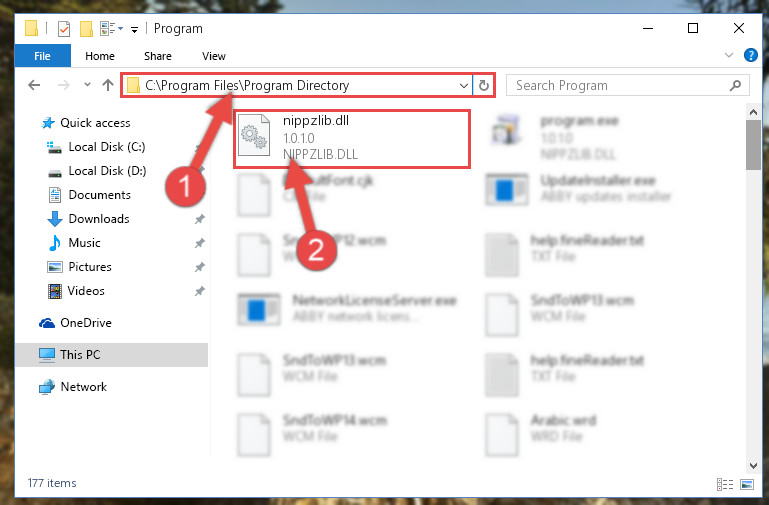The width and height of the screenshot is (769, 505).
Task: Switch to details view mode
Action: click(725, 484)
